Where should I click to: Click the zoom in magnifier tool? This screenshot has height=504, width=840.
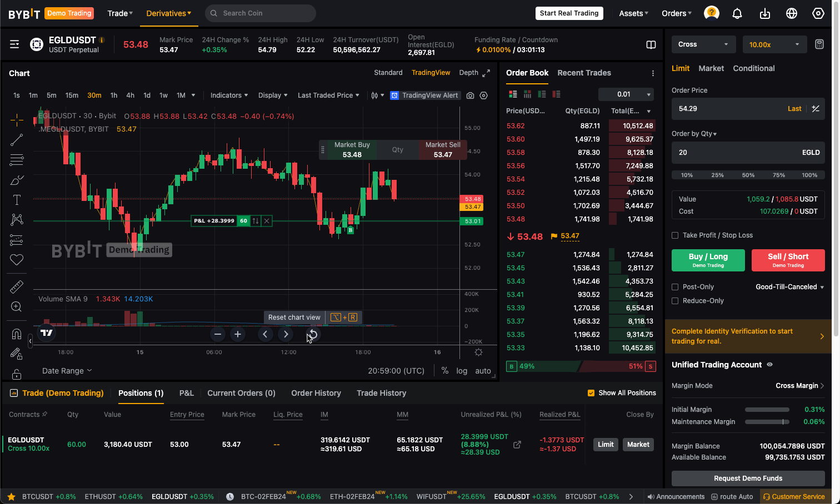(17, 307)
